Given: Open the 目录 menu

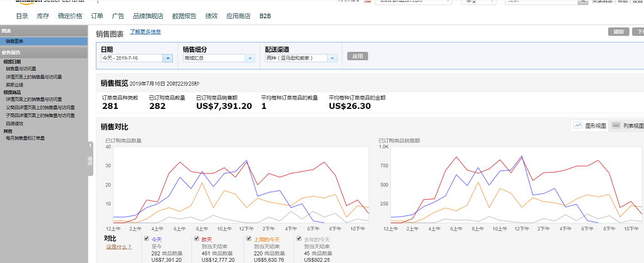Looking at the screenshot, I should (22, 16).
